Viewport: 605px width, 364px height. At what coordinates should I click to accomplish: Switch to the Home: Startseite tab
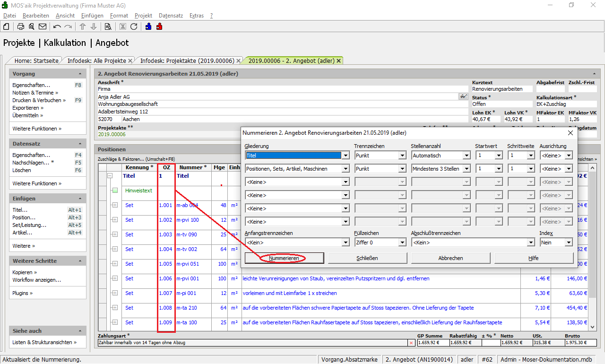tap(36, 61)
